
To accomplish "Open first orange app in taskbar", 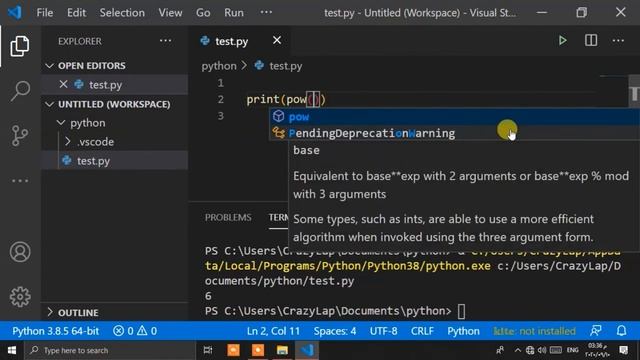I will point(233,350).
